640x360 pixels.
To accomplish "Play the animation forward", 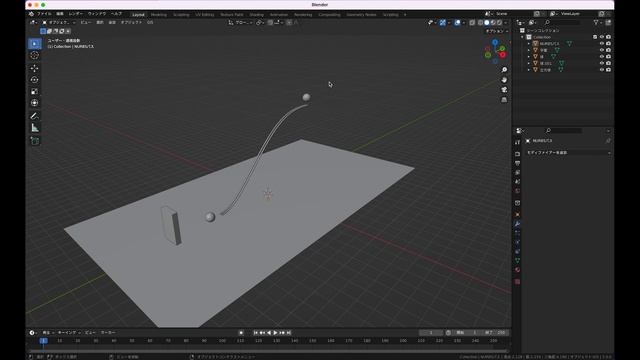I will coord(276,333).
